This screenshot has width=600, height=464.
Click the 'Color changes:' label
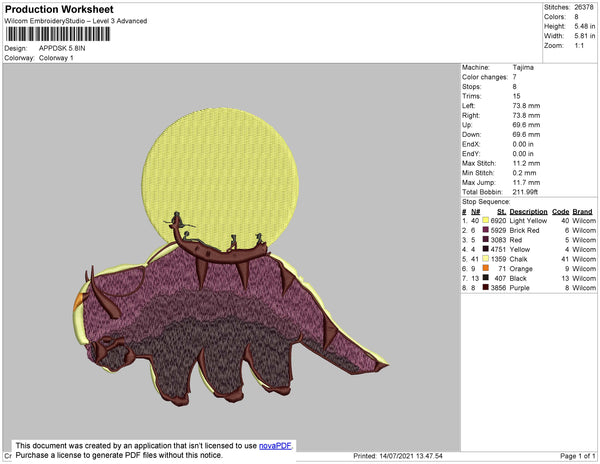click(484, 77)
